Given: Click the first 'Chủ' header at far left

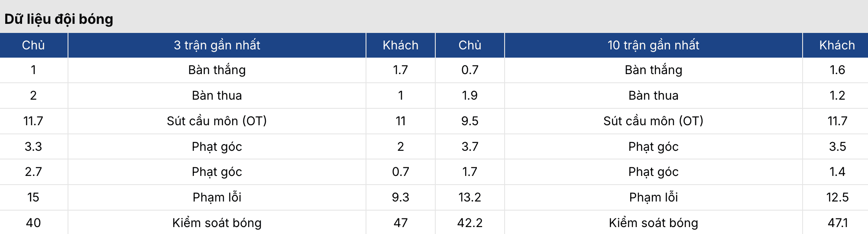Looking at the screenshot, I should tap(33, 45).
